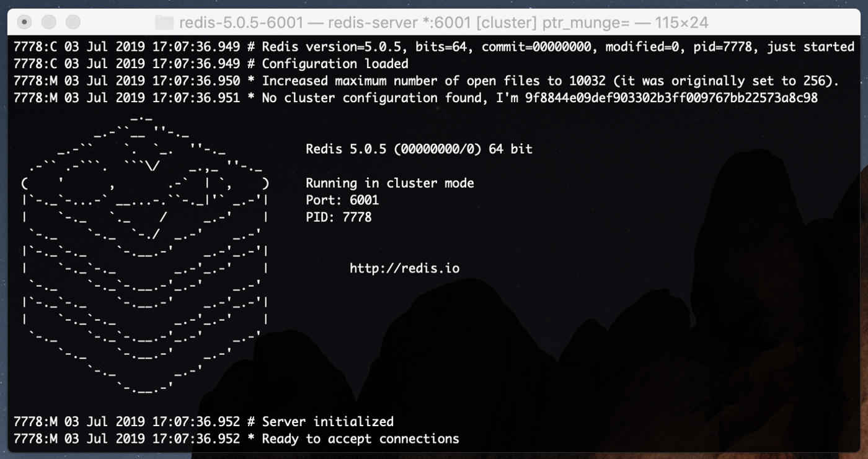Click the 'No cluster configuration found' line

(x=415, y=98)
